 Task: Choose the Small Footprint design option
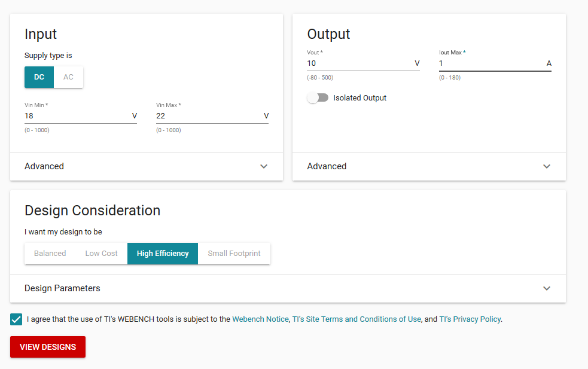point(234,254)
